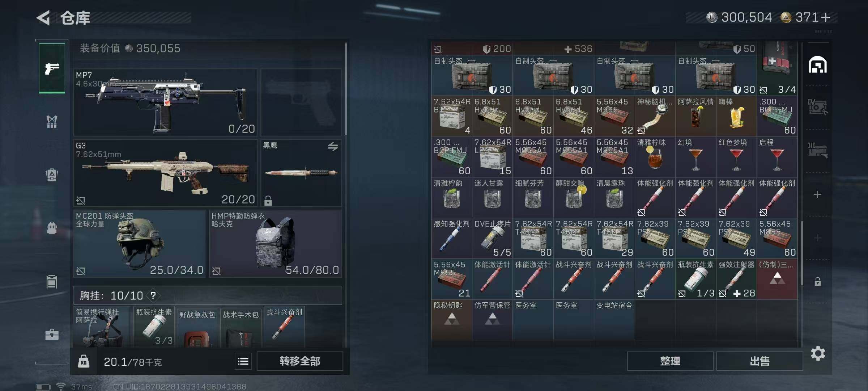Screen dimensions: 868x391
Task: Go back using the arrow beside 仓库
Action: tap(43, 18)
